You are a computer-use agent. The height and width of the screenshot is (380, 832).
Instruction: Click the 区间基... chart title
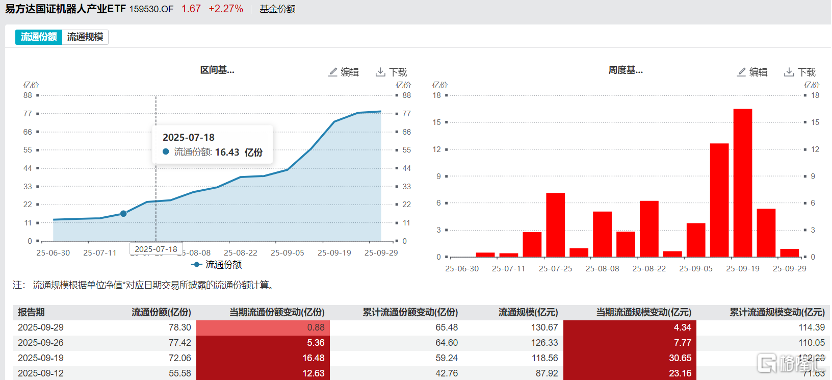click(217, 70)
